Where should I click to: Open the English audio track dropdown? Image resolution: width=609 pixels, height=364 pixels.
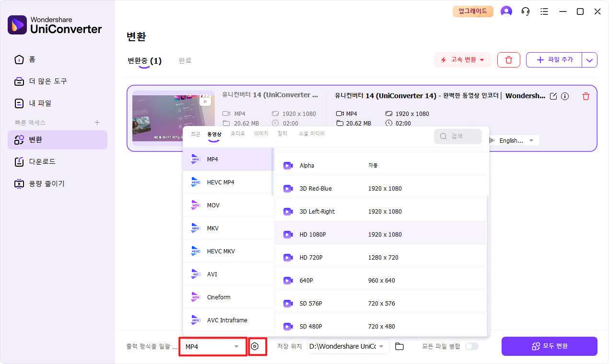click(x=513, y=141)
